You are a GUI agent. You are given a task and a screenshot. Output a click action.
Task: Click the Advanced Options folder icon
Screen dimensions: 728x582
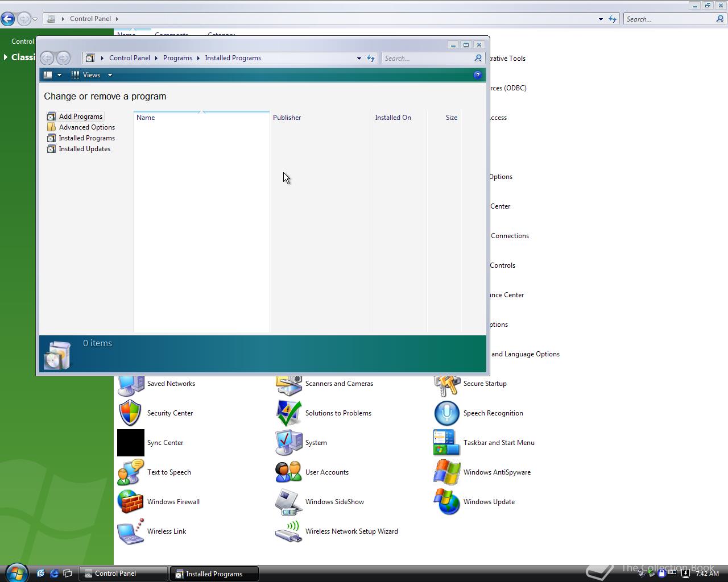pyautogui.click(x=51, y=127)
